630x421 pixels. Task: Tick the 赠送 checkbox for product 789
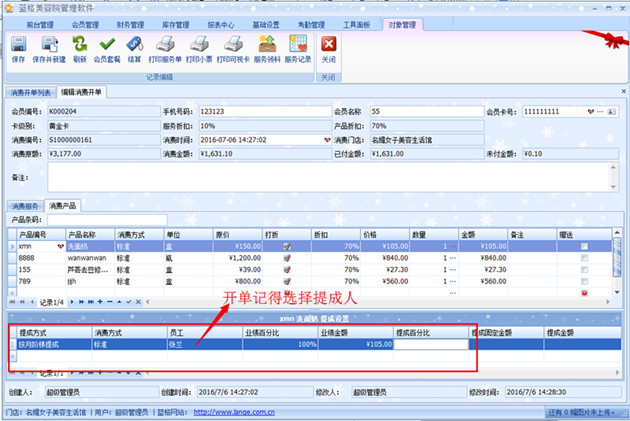[x=584, y=281]
